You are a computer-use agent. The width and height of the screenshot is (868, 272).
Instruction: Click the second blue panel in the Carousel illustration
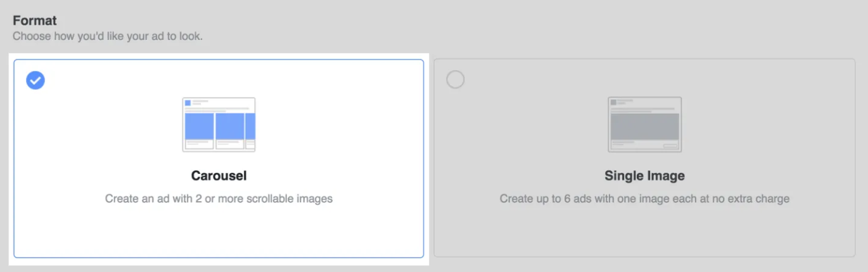point(229,126)
